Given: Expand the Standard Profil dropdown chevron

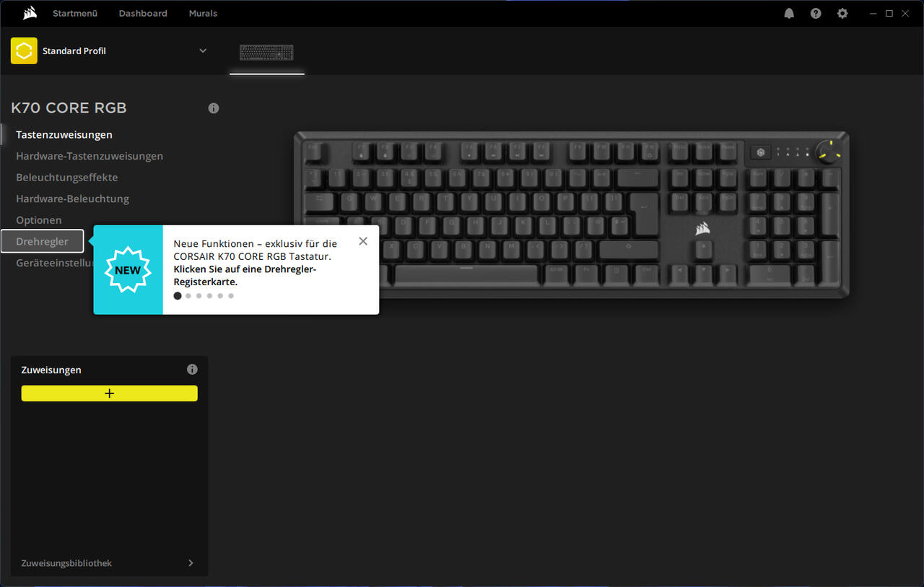Looking at the screenshot, I should (203, 51).
